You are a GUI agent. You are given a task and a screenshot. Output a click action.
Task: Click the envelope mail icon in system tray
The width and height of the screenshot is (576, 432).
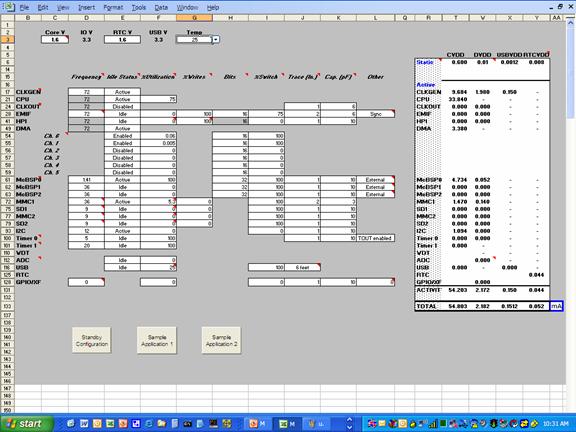382,424
